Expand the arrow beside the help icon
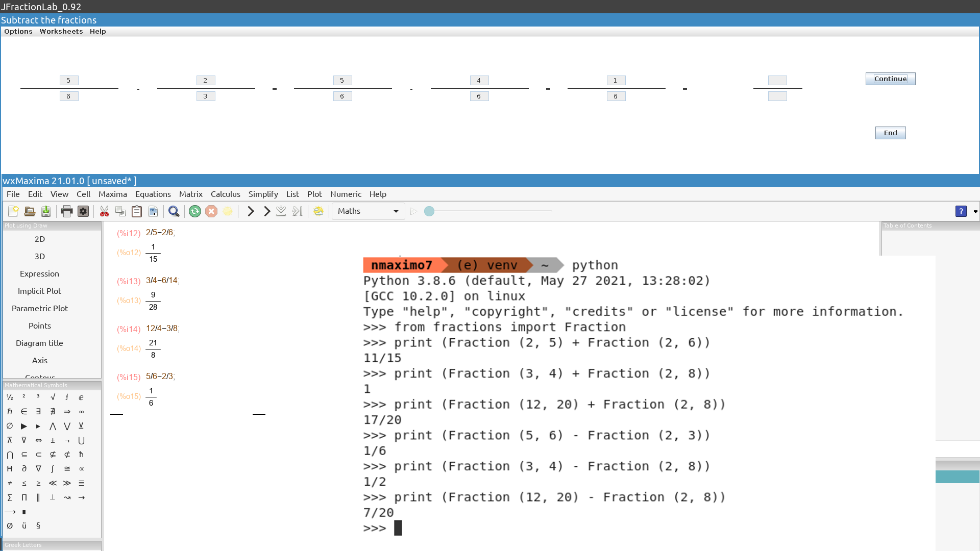Viewport: 980px width, 551px height. tap(975, 211)
